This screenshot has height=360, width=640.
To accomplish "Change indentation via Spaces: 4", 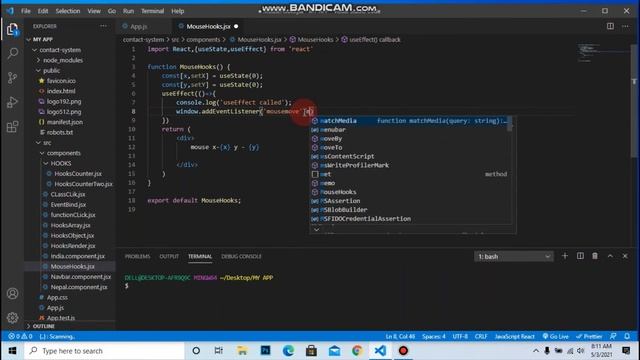I will (x=434, y=336).
